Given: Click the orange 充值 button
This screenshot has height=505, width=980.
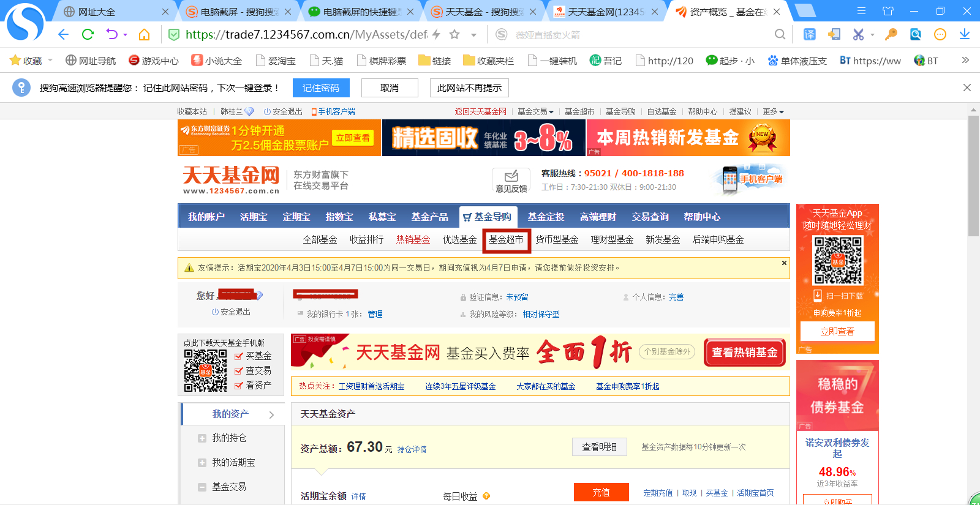Looking at the screenshot, I should [x=601, y=492].
